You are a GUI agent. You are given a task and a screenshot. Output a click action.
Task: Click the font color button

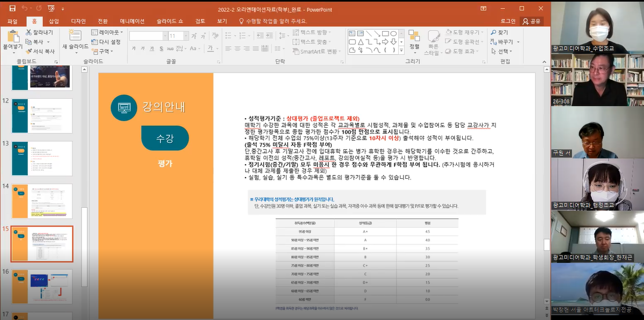[x=210, y=49]
